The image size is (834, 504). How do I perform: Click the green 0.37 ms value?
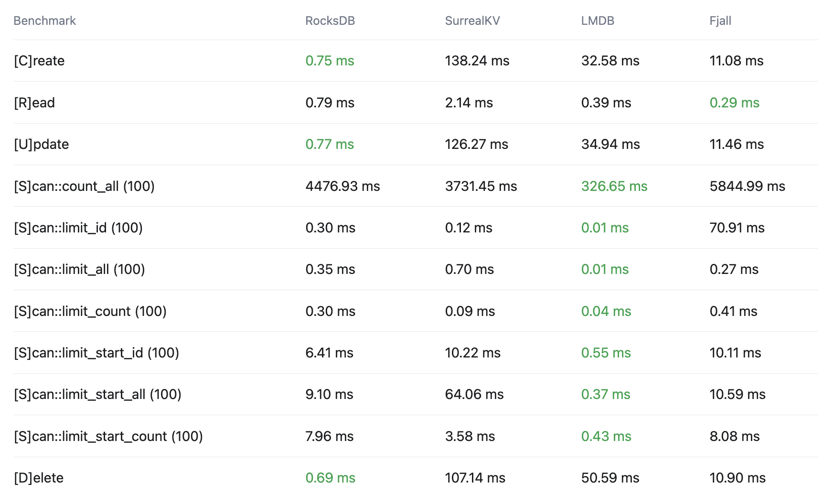coord(606,394)
